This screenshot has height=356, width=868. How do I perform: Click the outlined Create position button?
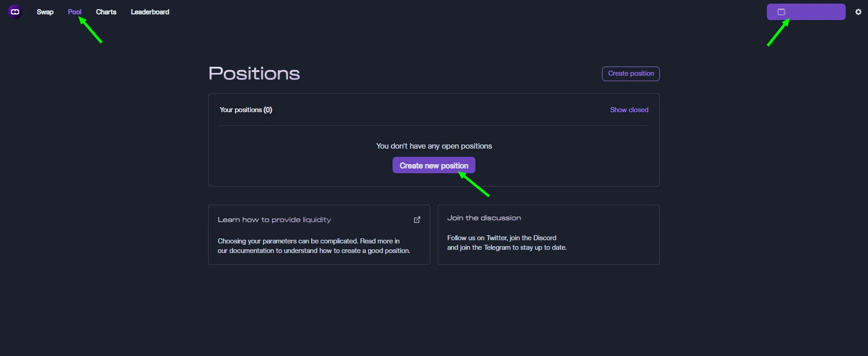click(631, 74)
